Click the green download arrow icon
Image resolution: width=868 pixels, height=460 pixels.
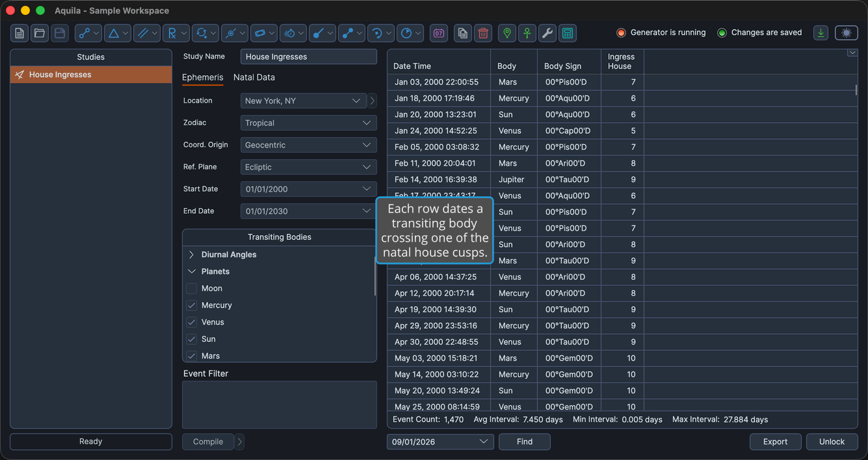[x=821, y=33]
